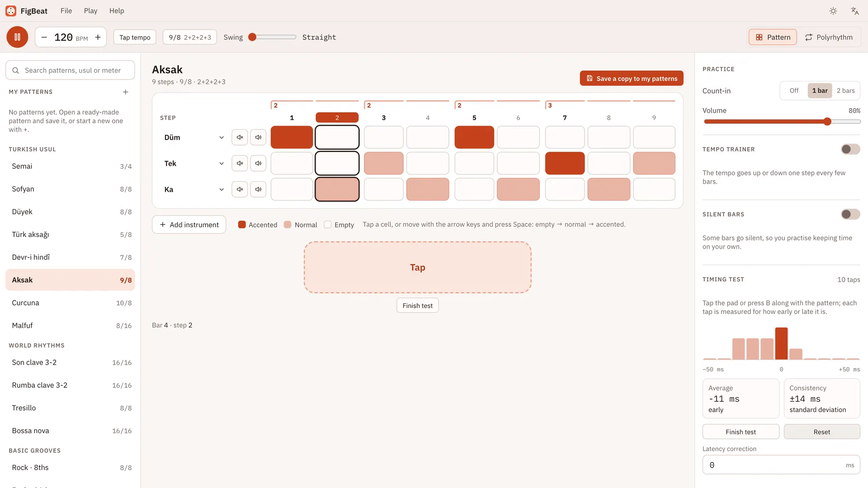Decrease BPM with the minus button
868x488 pixels.
coord(44,37)
